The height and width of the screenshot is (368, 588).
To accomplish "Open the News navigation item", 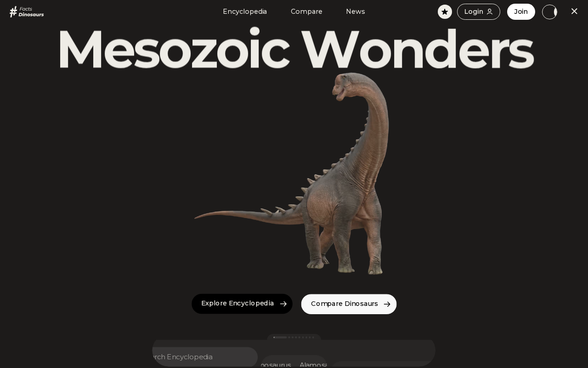I will [x=355, y=11].
